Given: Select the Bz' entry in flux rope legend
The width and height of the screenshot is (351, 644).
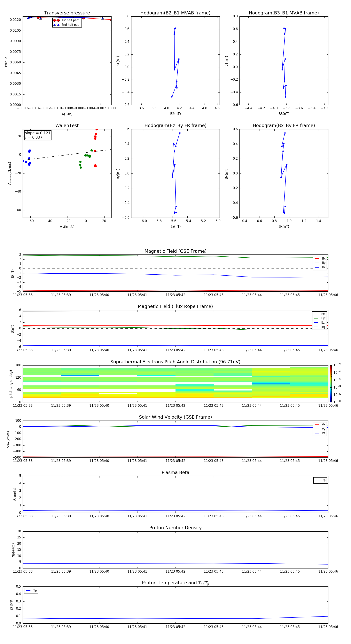Looking at the screenshot, I should point(320,323).
